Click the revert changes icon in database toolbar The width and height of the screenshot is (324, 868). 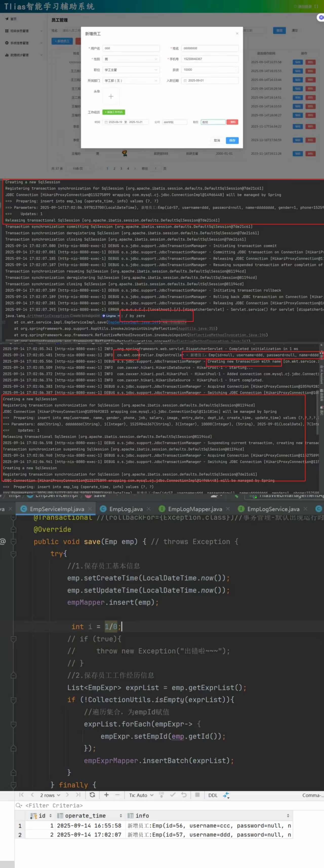point(184,795)
